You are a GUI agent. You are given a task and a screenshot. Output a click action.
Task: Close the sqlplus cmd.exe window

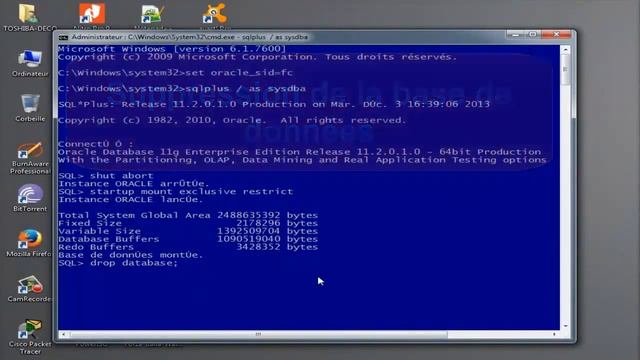pyautogui.click(x=556, y=35)
